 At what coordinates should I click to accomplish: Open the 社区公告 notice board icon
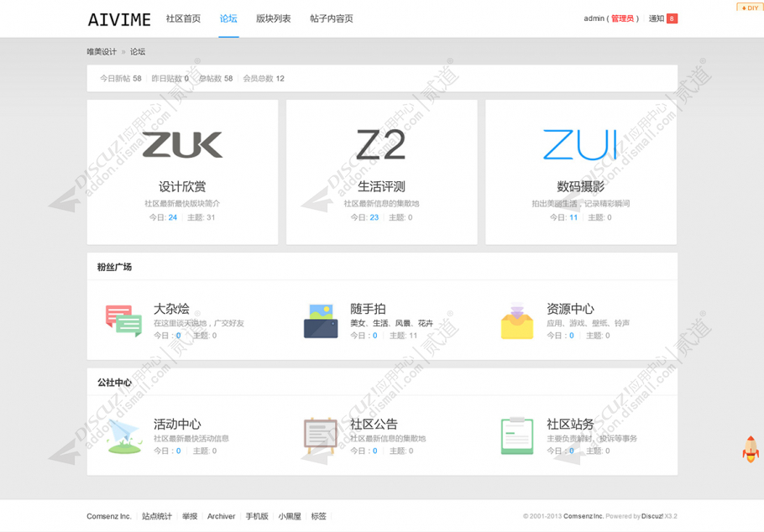coord(321,436)
